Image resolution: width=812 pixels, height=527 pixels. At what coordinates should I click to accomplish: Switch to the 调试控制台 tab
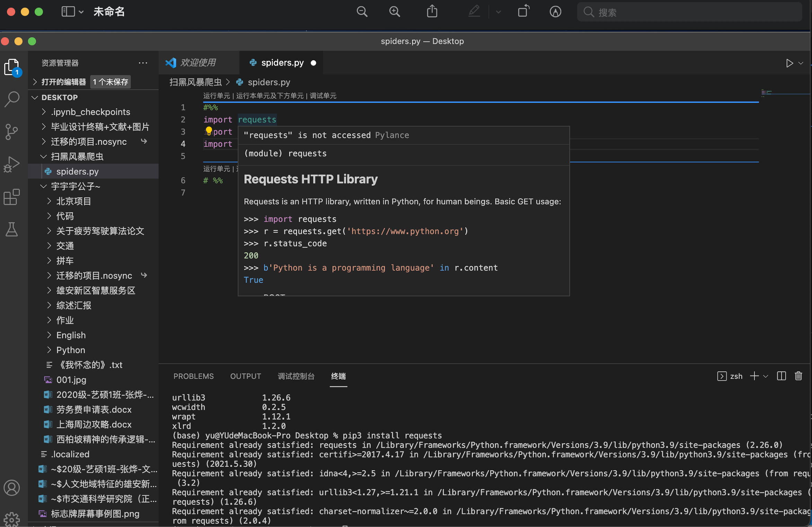(x=296, y=376)
